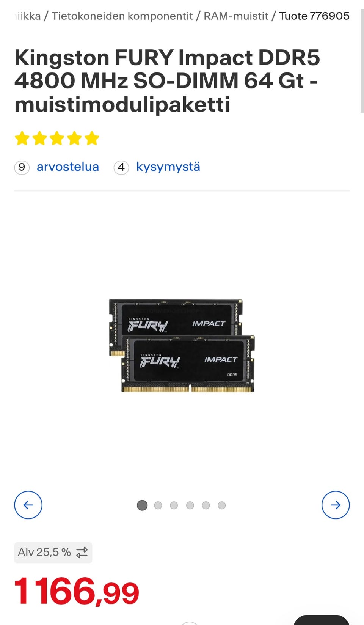Image resolution: width=364 pixels, height=625 pixels.
Task: Click the circled 9 review count badge
Action: point(22,167)
